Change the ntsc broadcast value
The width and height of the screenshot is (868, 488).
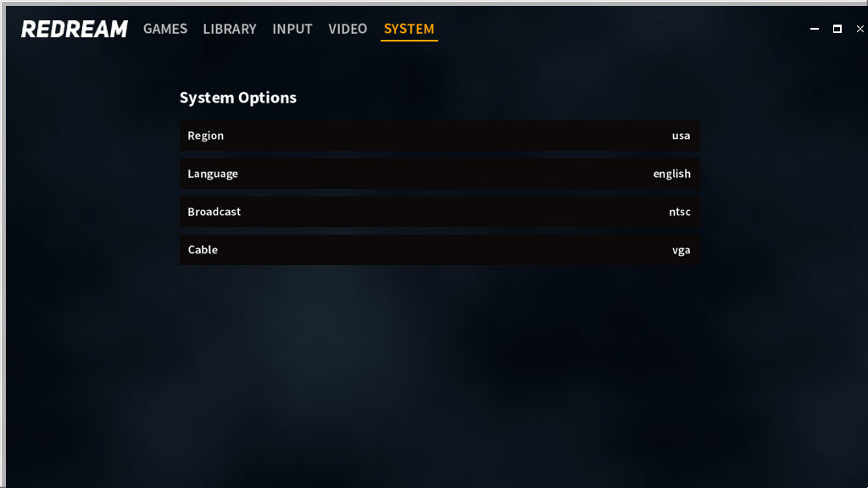pos(679,212)
